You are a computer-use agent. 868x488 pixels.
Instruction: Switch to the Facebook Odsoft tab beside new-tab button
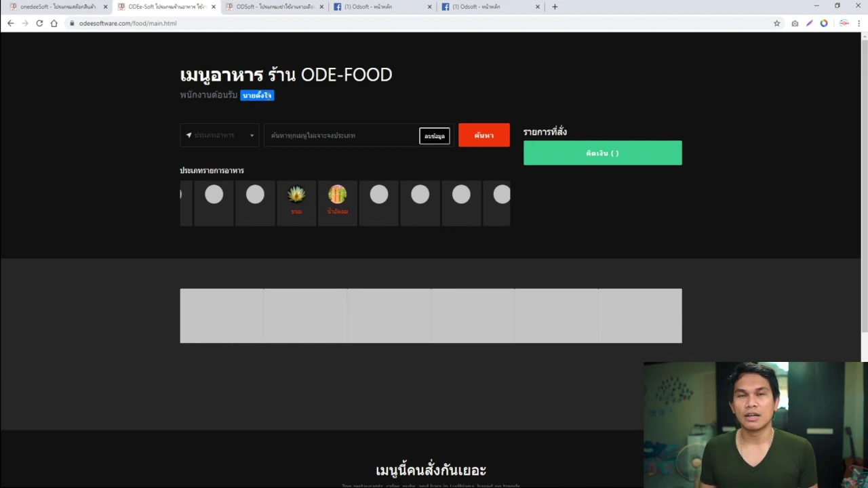coord(490,7)
